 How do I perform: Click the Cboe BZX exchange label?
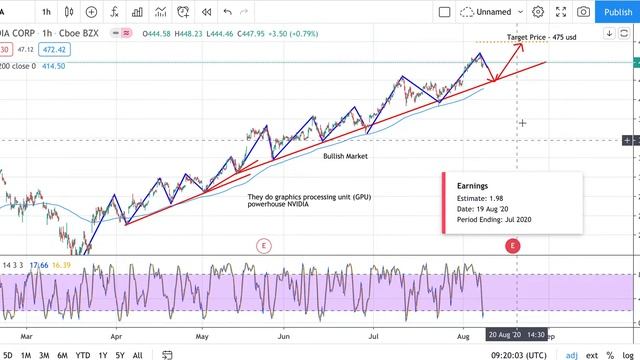pos(79,33)
